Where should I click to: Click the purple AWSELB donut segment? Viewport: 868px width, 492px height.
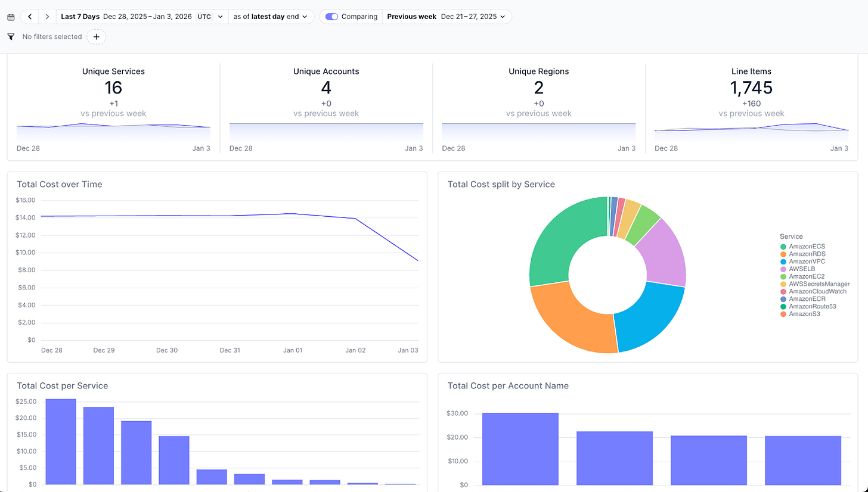coord(664,253)
